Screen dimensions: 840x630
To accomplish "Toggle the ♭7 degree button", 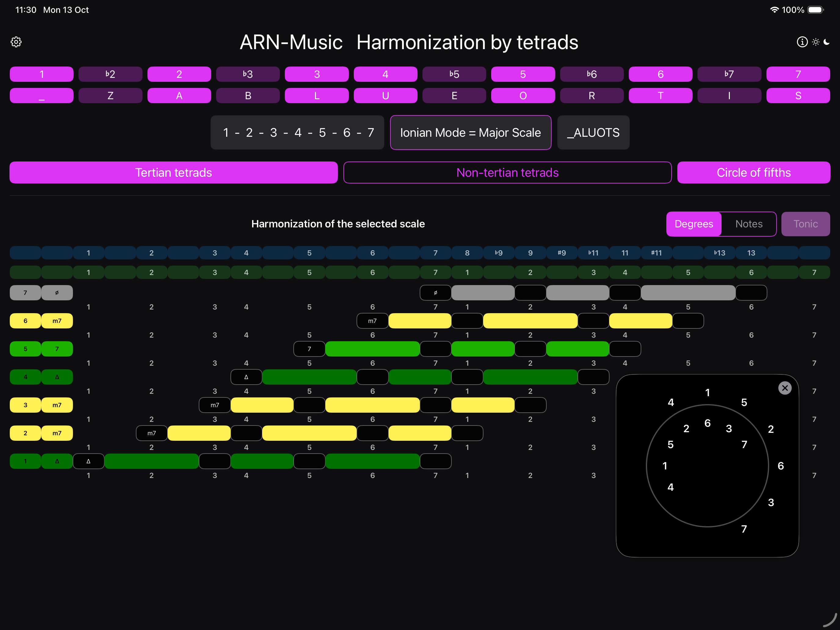I will [x=729, y=74].
